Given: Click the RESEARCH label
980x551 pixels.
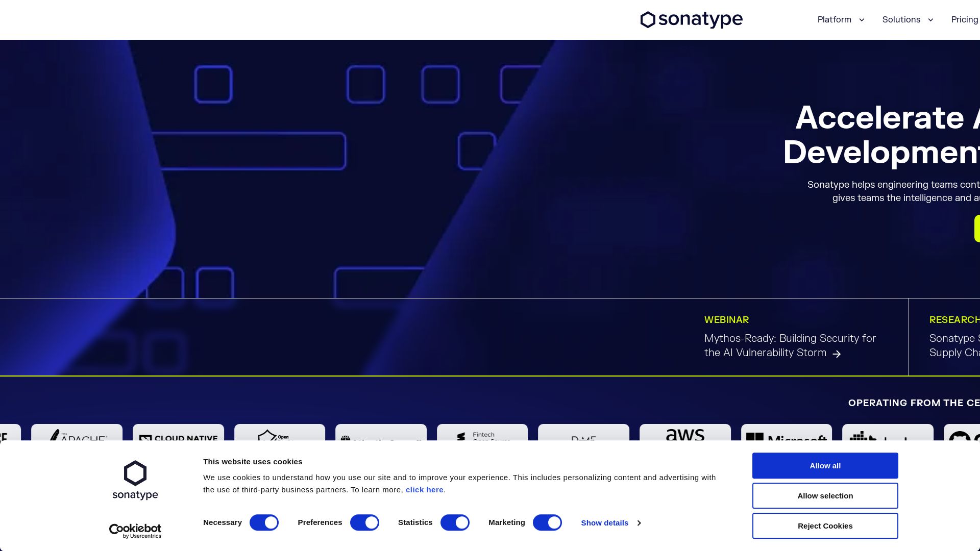Looking at the screenshot, I should tap(954, 320).
